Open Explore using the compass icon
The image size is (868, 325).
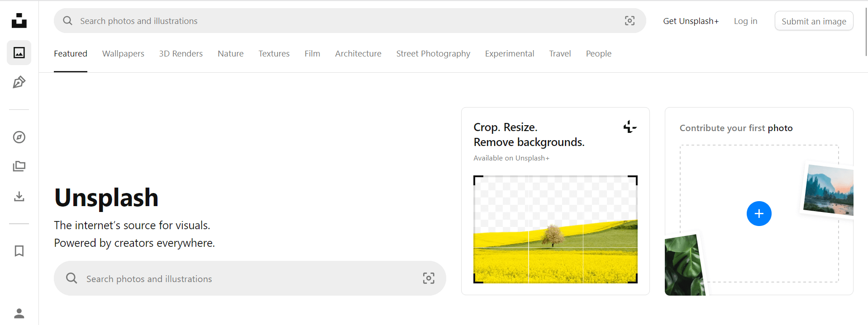pyautogui.click(x=19, y=137)
